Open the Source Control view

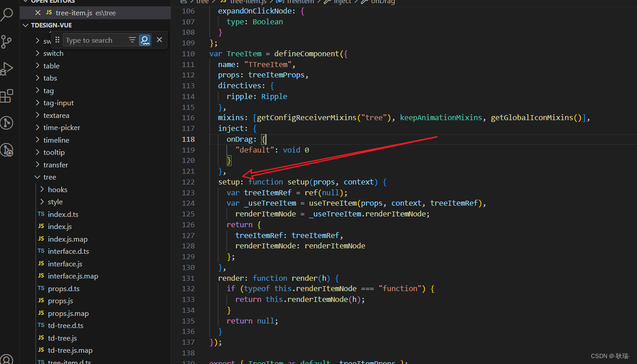click(x=7, y=41)
